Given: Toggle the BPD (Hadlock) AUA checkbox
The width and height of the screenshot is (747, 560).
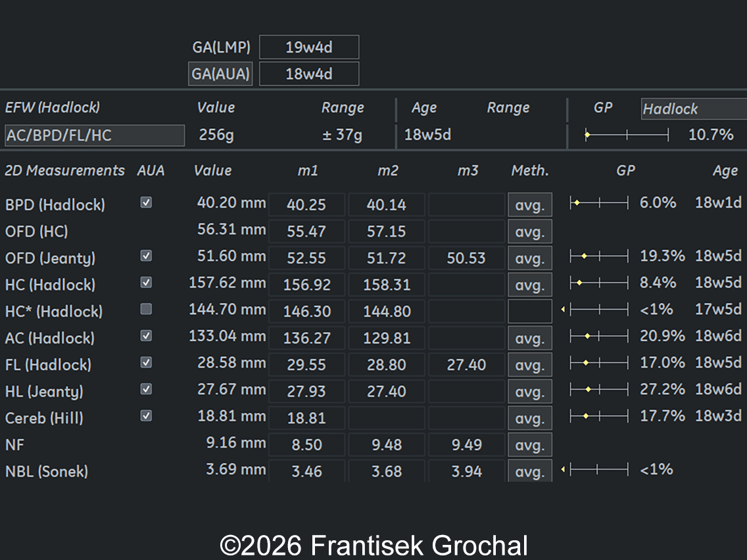Looking at the screenshot, I should point(146,203).
